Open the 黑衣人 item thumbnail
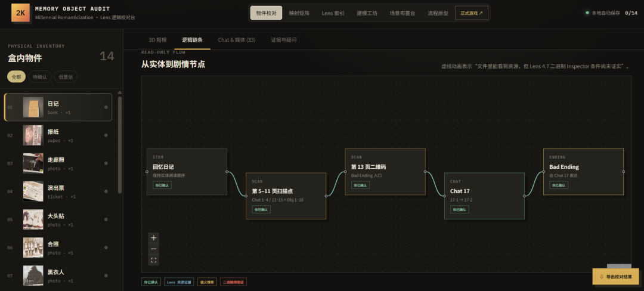This screenshot has width=644, height=291. (x=33, y=275)
